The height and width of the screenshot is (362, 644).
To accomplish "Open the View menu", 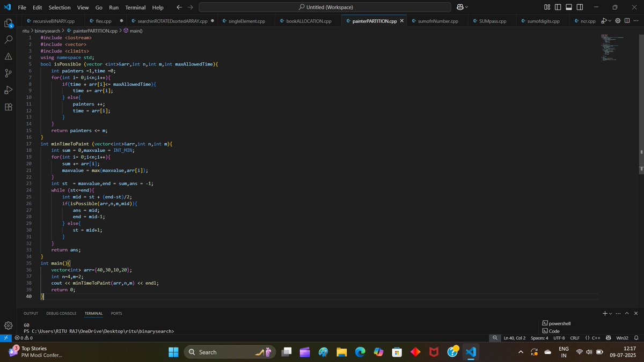I will (83, 8).
